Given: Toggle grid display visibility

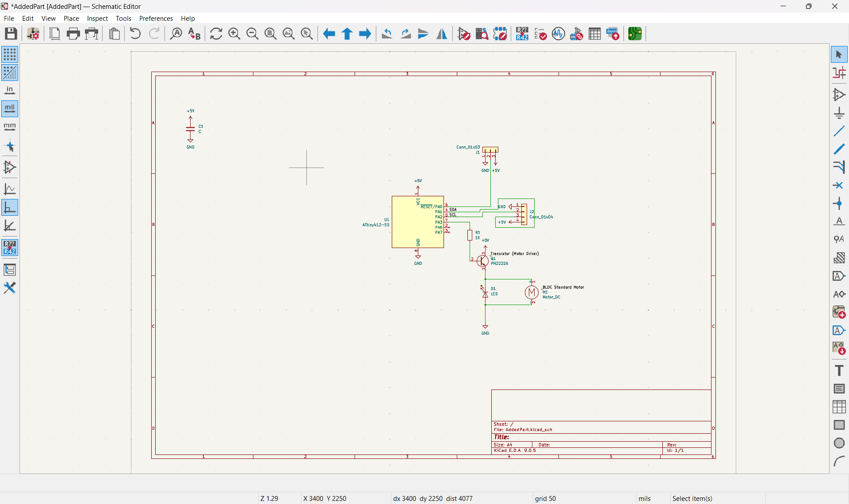Looking at the screenshot, I should pos(10,54).
